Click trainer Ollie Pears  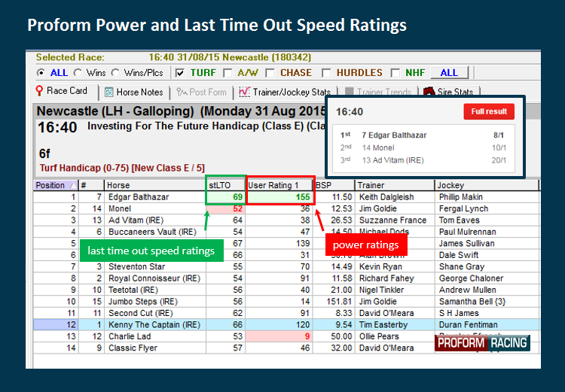click(x=379, y=336)
